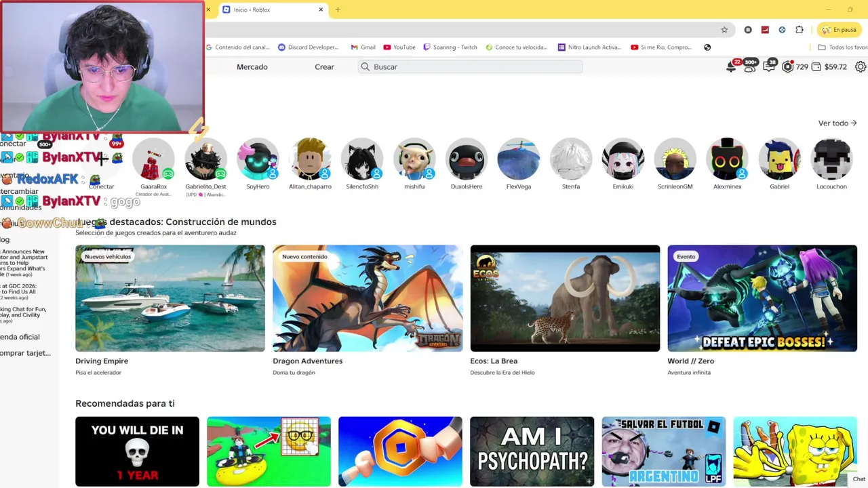Open GaaraRox friend avatar

point(153,159)
